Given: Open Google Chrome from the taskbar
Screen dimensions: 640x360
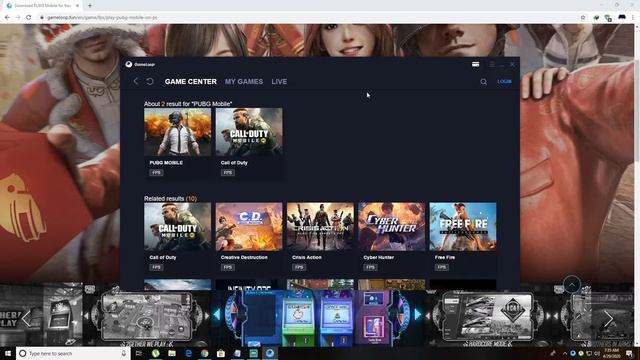Looking at the screenshot, I should [x=204, y=353].
